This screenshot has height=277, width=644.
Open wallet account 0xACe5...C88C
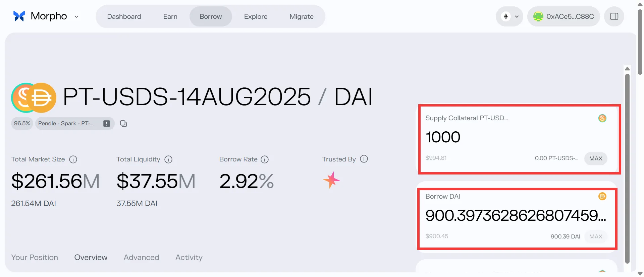(563, 16)
